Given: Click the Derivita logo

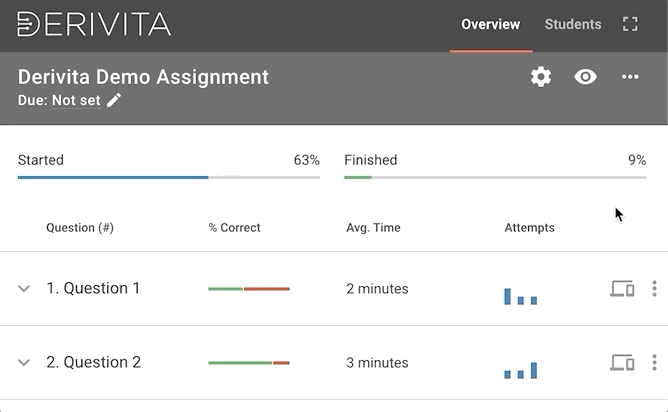Looking at the screenshot, I should coord(94,24).
